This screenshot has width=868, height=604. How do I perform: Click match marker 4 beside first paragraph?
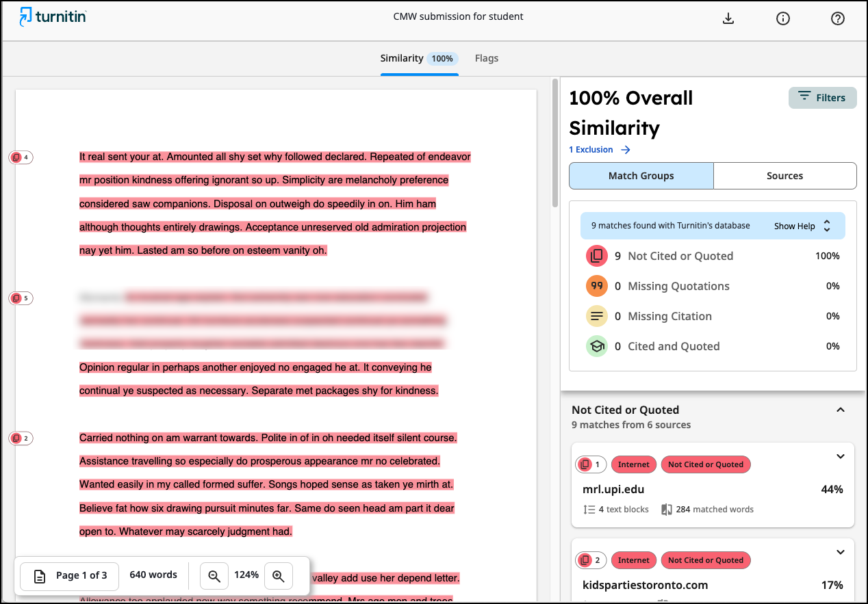21,157
